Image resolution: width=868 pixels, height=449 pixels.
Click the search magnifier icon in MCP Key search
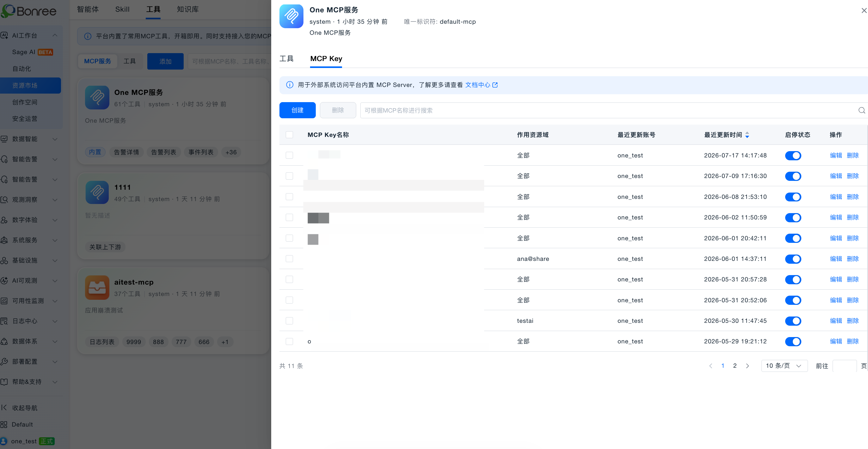pyautogui.click(x=862, y=110)
